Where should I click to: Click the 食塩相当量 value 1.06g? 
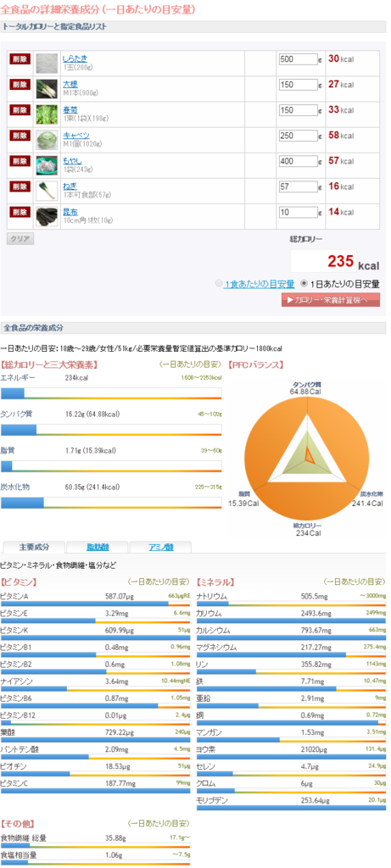coord(115,854)
